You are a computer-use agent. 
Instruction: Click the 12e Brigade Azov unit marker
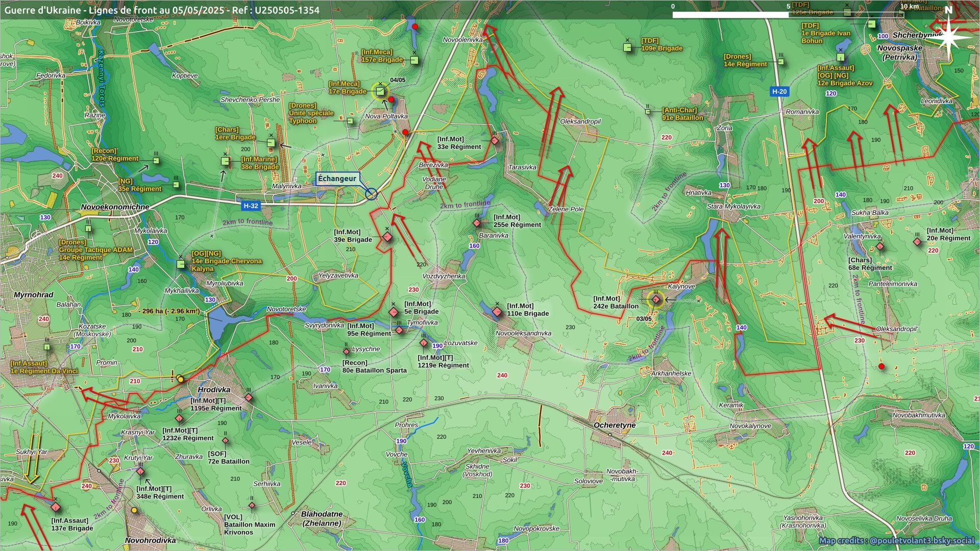click(x=840, y=57)
